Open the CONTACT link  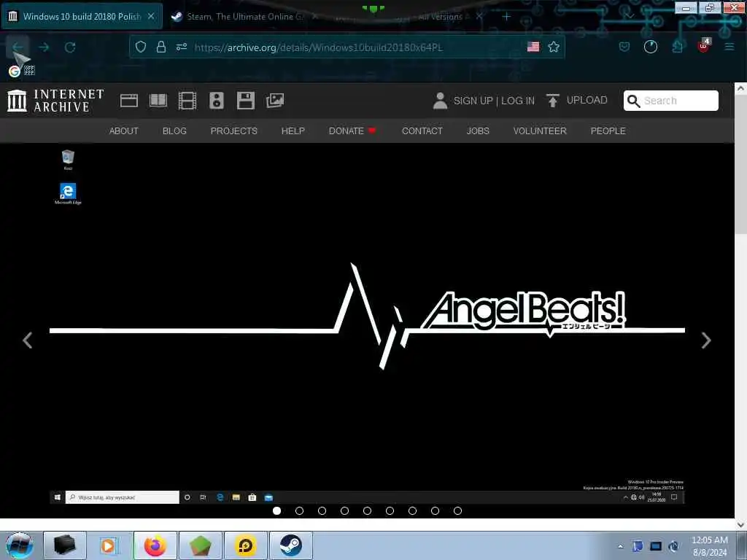coord(422,131)
